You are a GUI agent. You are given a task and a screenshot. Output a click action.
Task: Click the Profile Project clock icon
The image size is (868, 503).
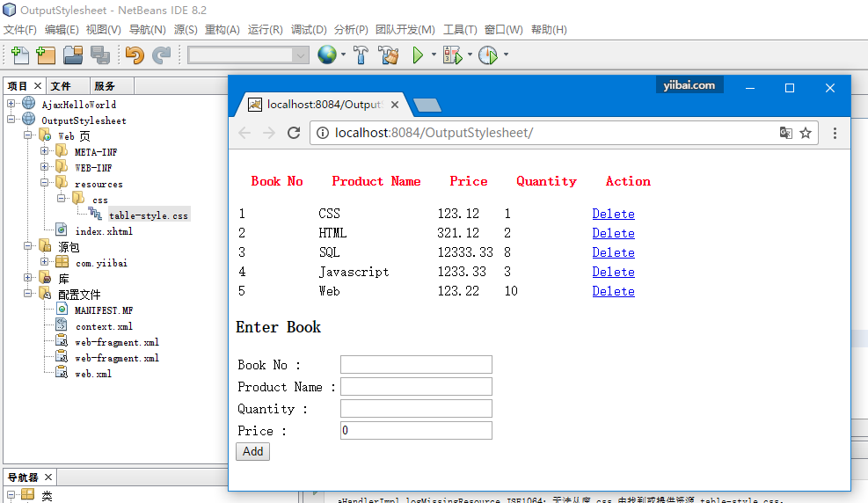tap(487, 55)
